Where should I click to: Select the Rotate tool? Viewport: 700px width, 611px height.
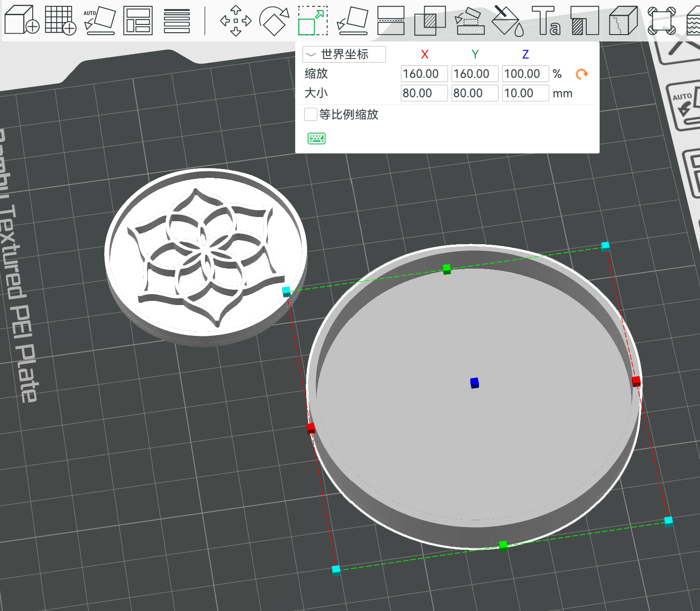point(274,20)
